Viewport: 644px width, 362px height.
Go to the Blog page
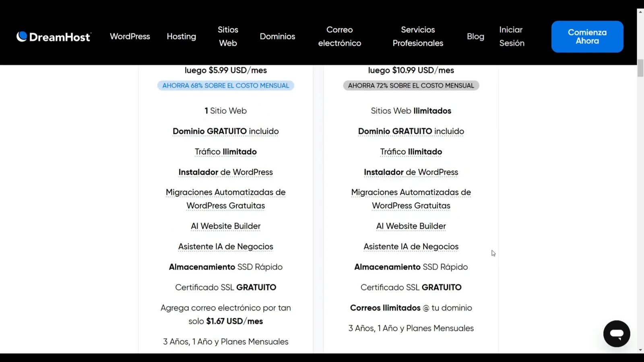(x=475, y=36)
